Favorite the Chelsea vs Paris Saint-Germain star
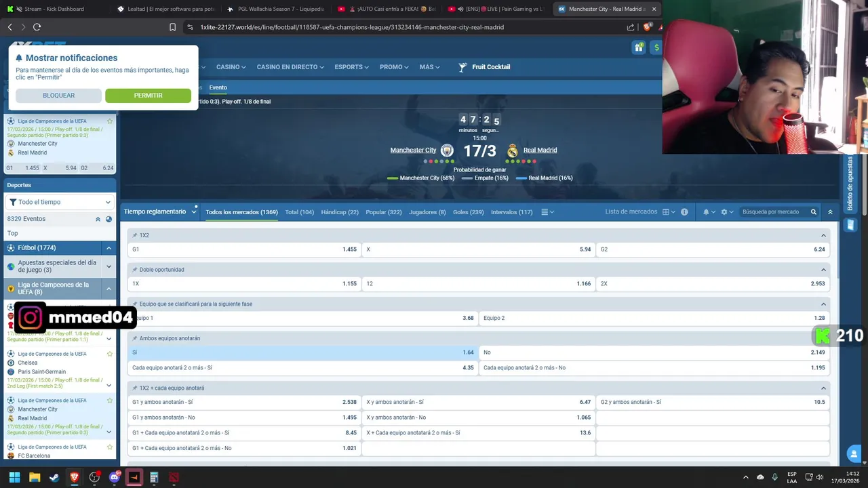The image size is (868, 488). pyautogui.click(x=110, y=354)
